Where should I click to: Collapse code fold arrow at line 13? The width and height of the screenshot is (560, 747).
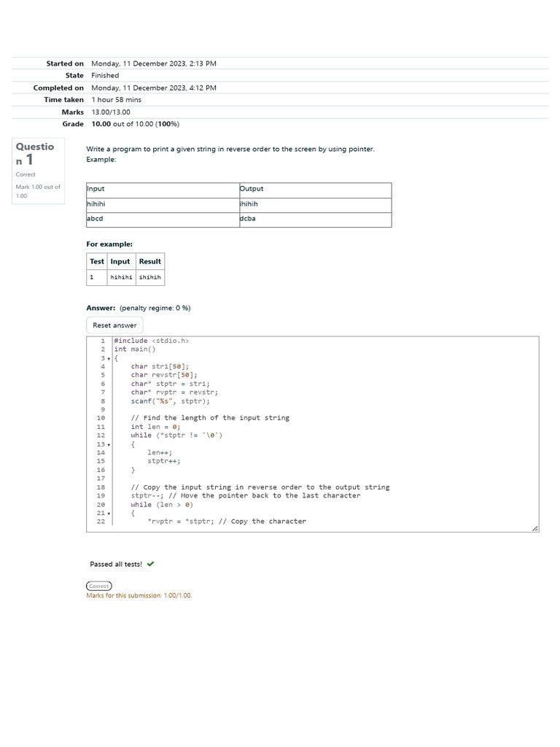[109, 444]
